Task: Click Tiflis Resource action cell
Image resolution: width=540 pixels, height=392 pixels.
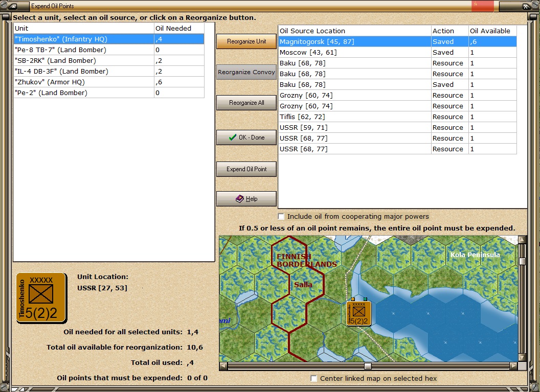Action: [x=450, y=117]
